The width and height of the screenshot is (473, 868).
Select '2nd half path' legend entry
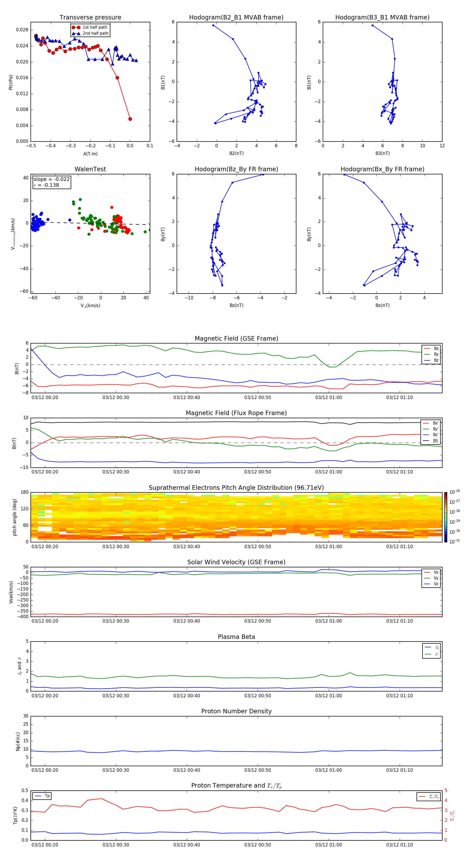click(x=90, y=33)
